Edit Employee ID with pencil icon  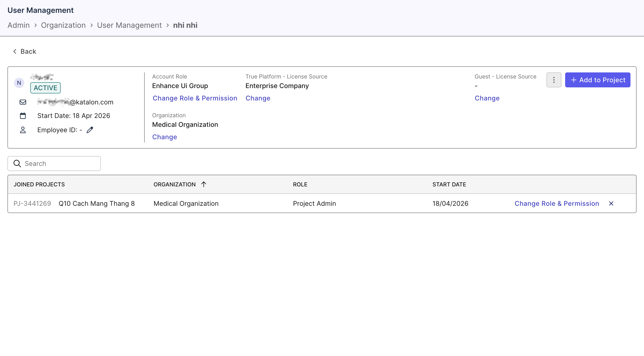90,130
